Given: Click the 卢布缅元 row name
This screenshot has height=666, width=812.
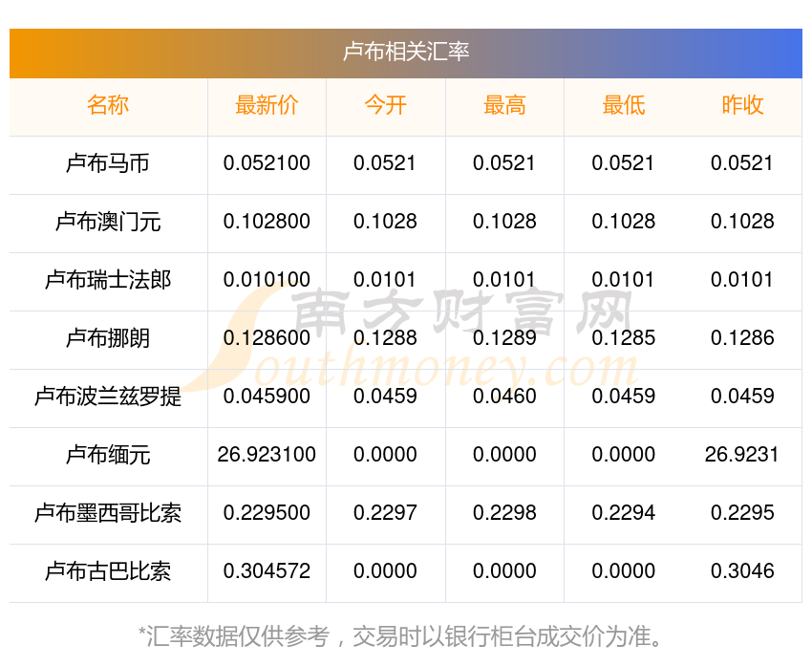Looking at the screenshot, I should [108, 455].
